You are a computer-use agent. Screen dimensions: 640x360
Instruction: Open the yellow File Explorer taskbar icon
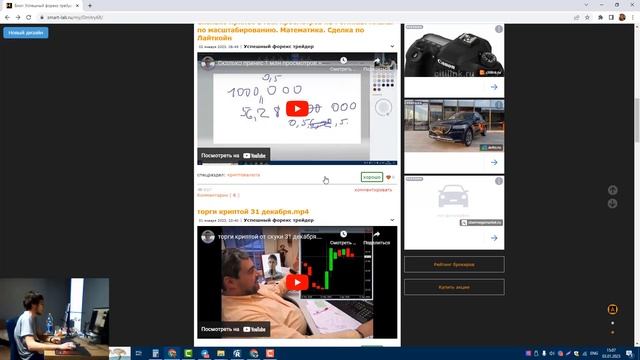(x=221, y=353)
